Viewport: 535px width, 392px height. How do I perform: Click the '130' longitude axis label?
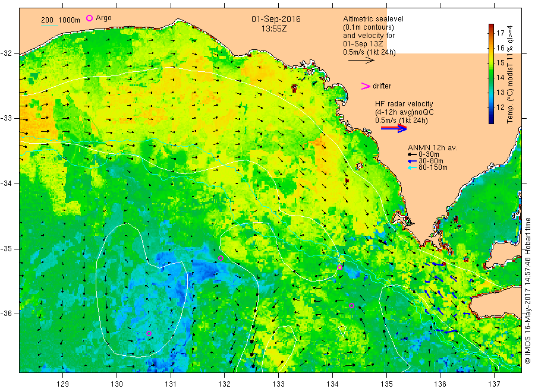(x=117, y=384)
